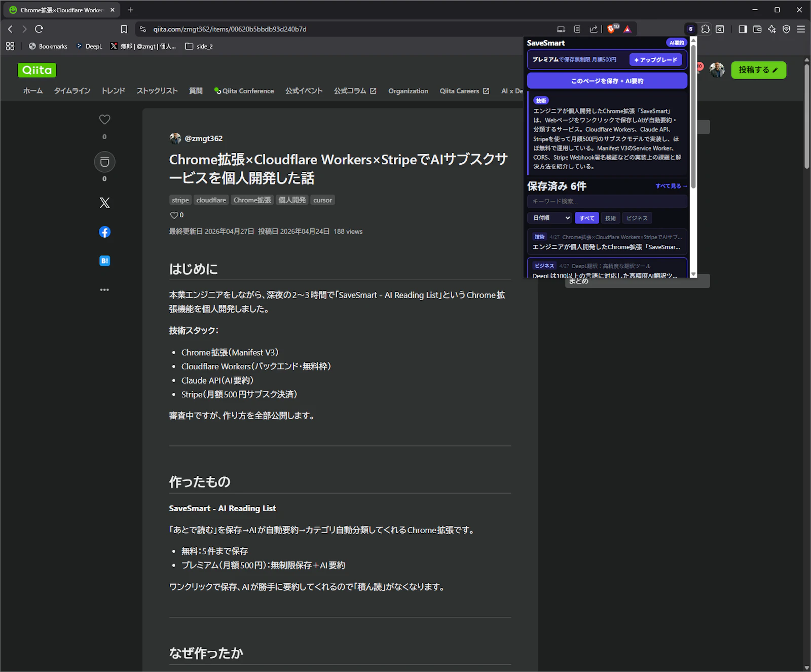Click アップグレード in the SaveSmart popup
The image size is (811, 672).
655,60
